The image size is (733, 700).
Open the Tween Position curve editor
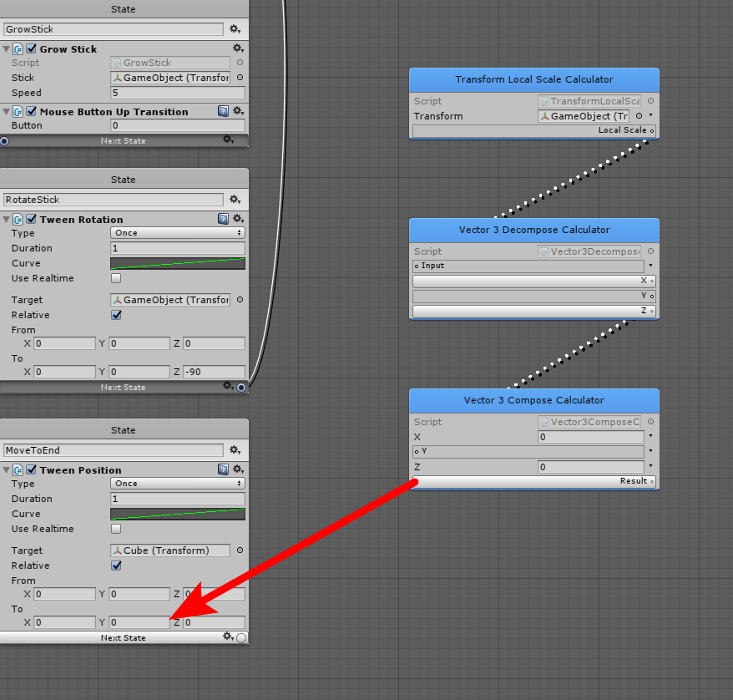point(177,514)
